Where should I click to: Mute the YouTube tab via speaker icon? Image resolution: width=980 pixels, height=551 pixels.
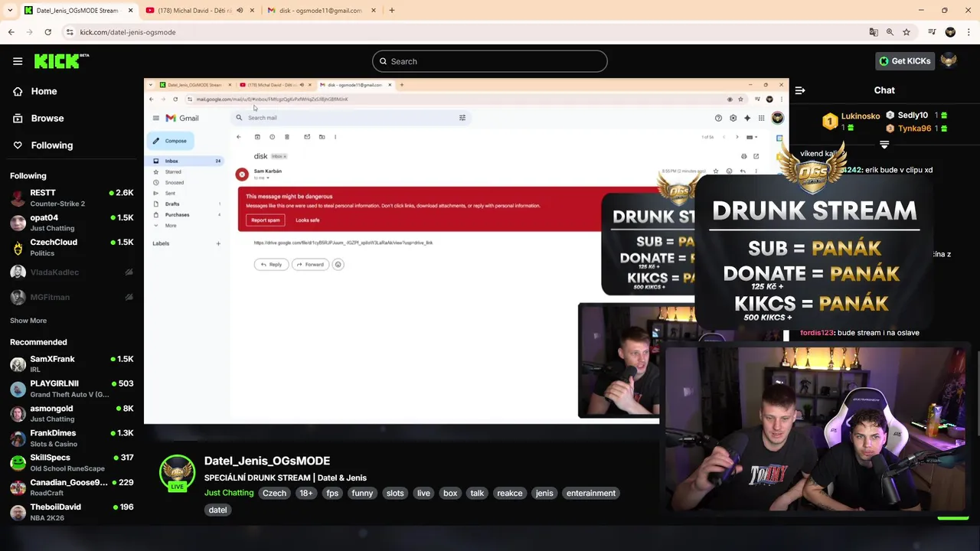240,11
